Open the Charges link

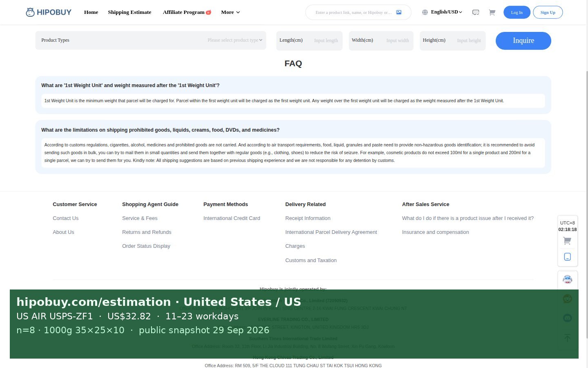(295, 246)
